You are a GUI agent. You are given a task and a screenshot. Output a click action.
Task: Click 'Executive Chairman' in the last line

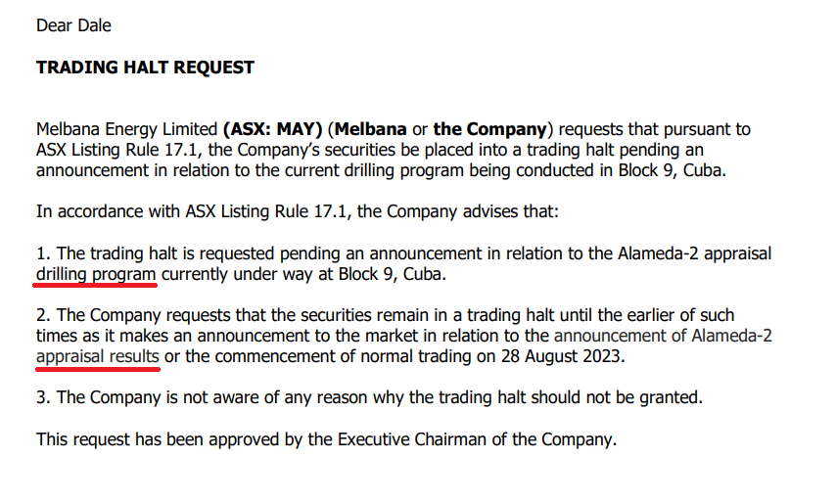point(411,439)
